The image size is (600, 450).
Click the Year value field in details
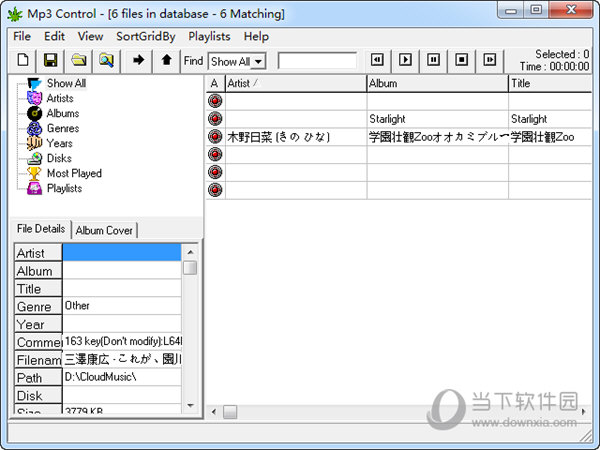(122, 324)
